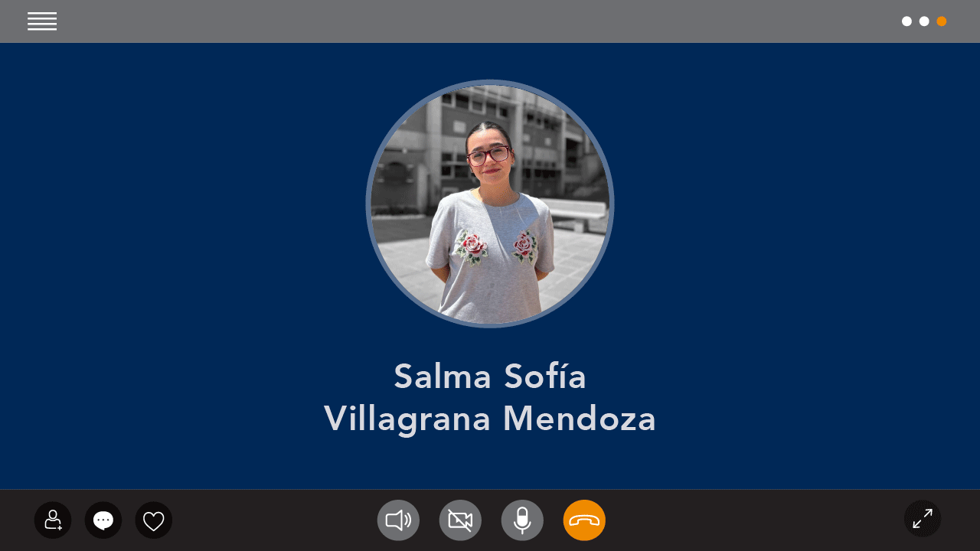This screenshot has height=551, width=980.
Task: Select the first white page dot
Action: 906,21
